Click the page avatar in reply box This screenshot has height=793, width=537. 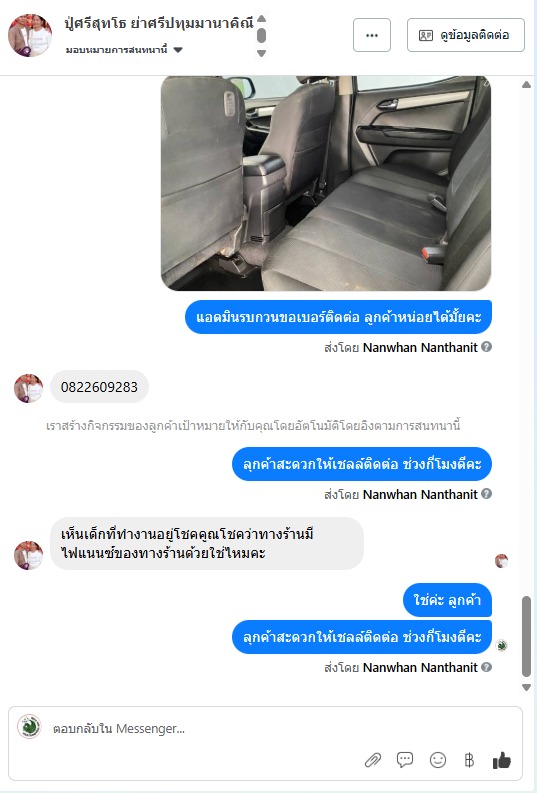[x=29, y=727]
